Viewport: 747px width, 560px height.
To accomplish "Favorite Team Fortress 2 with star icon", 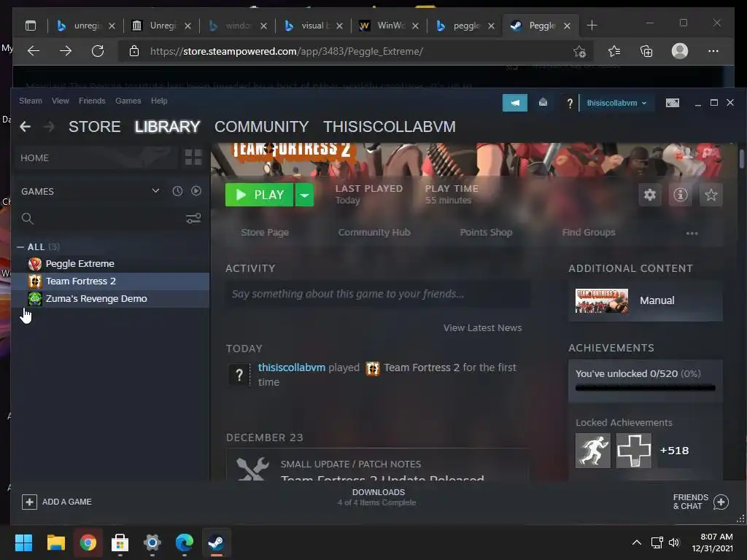I will [x=711, y=195].
